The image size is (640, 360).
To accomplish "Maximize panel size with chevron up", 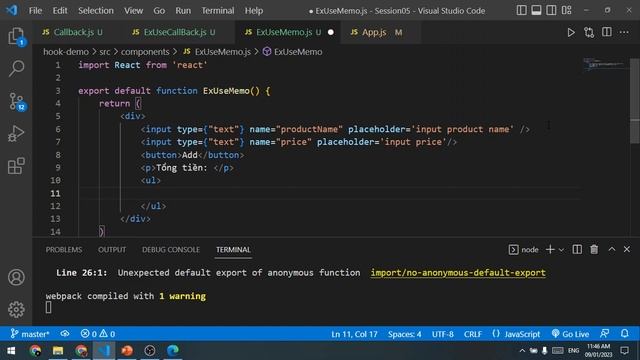I will click(611, 249).
